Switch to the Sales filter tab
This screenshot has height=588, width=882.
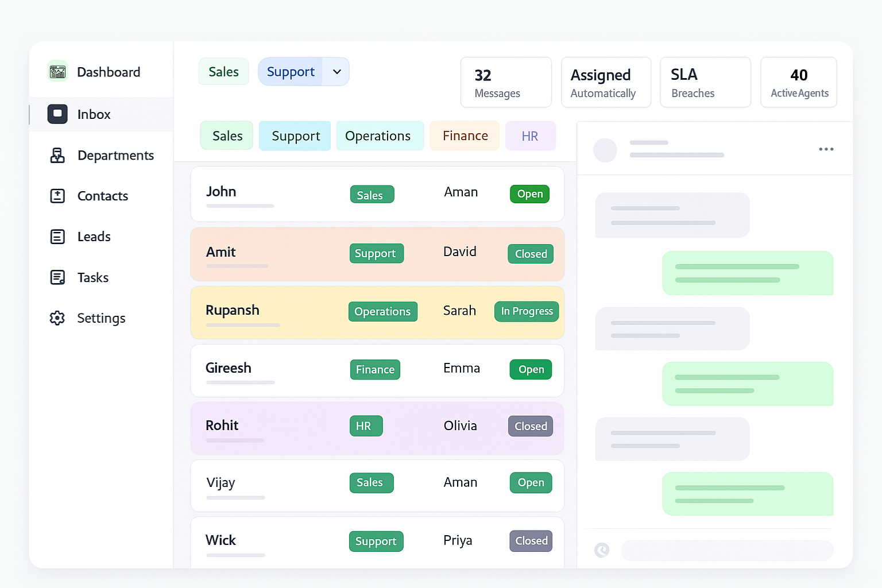point(226,136)
